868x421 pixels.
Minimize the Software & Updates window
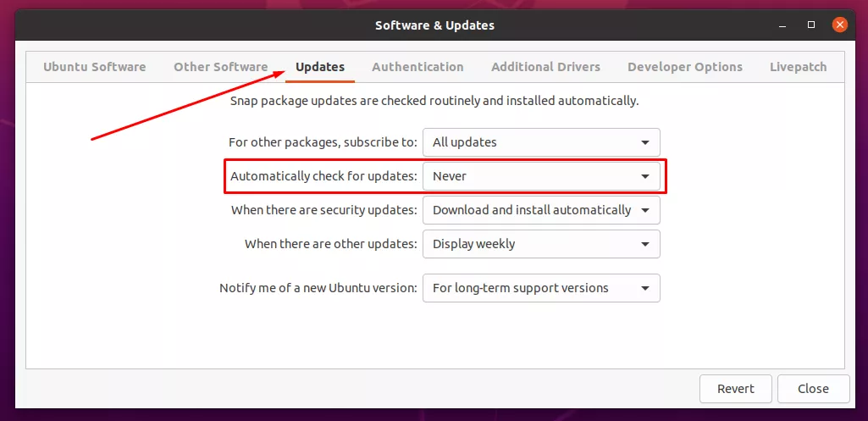point(782,25)
